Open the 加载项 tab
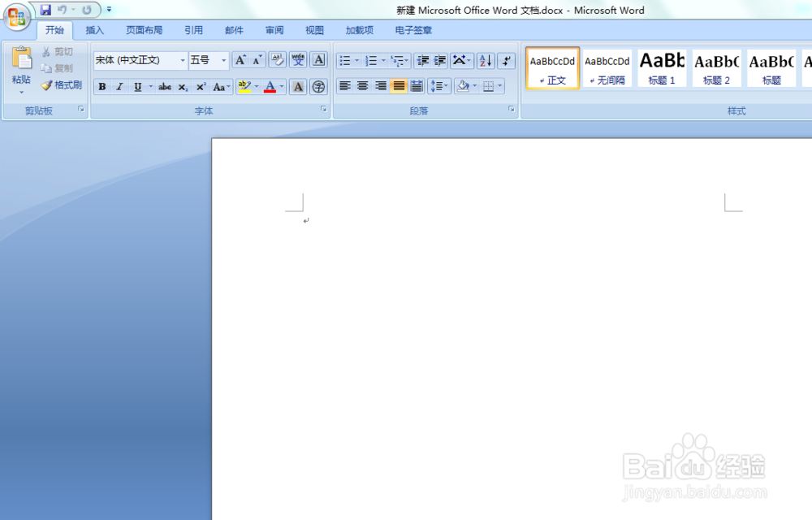Viewport: 812px width, 520px height. (x=360, y=31)
